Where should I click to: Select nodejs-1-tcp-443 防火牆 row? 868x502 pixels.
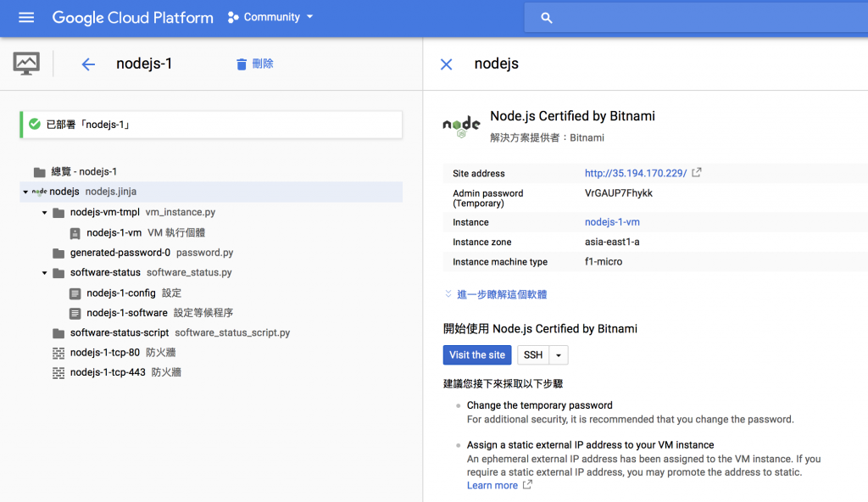click(211, 372)
